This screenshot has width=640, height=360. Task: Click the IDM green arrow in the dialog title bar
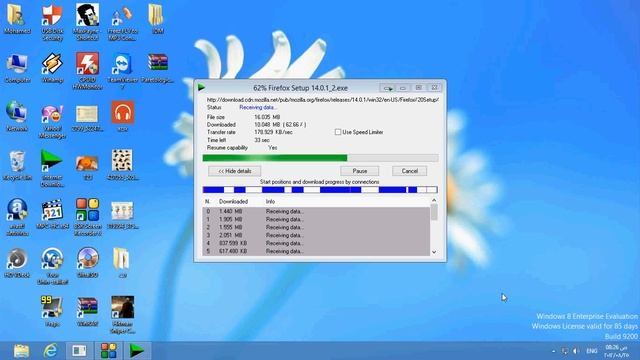201,87
